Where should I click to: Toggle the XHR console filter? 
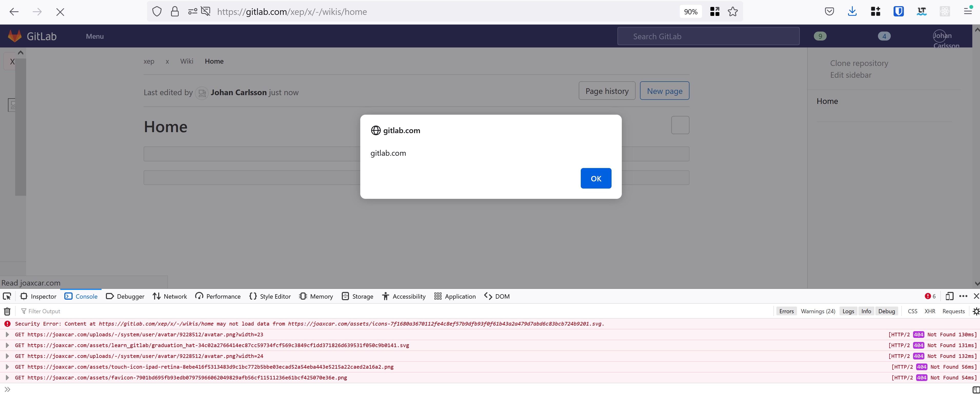point(929,311)
